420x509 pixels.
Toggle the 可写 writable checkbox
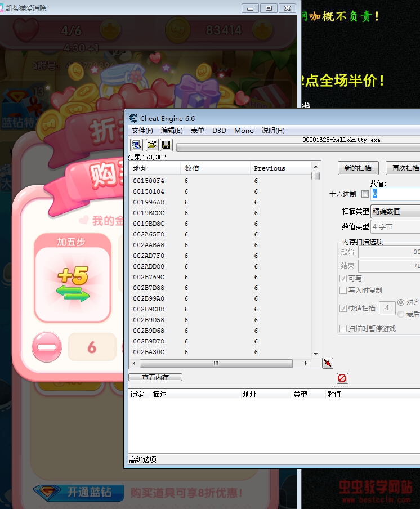(x=343, y=279)
